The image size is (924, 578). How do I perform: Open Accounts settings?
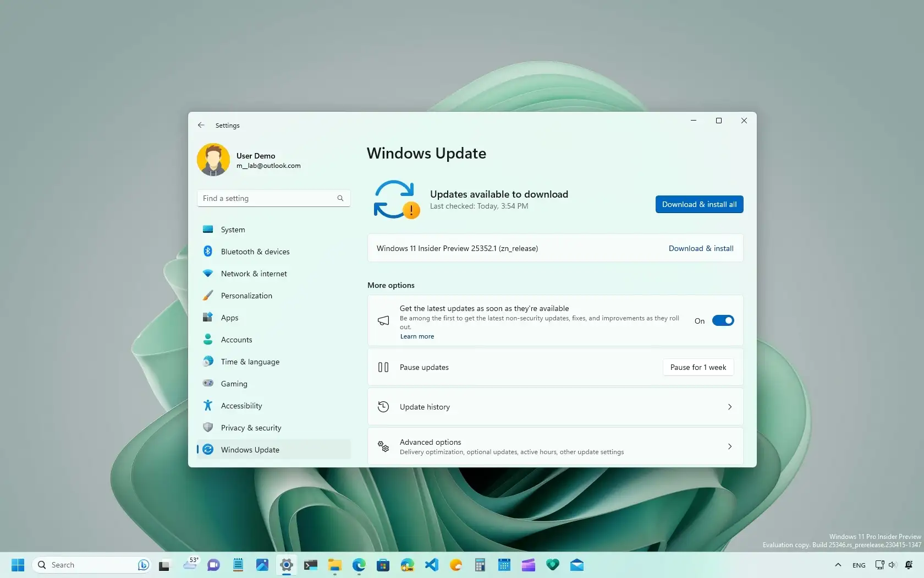pos(273,340)
